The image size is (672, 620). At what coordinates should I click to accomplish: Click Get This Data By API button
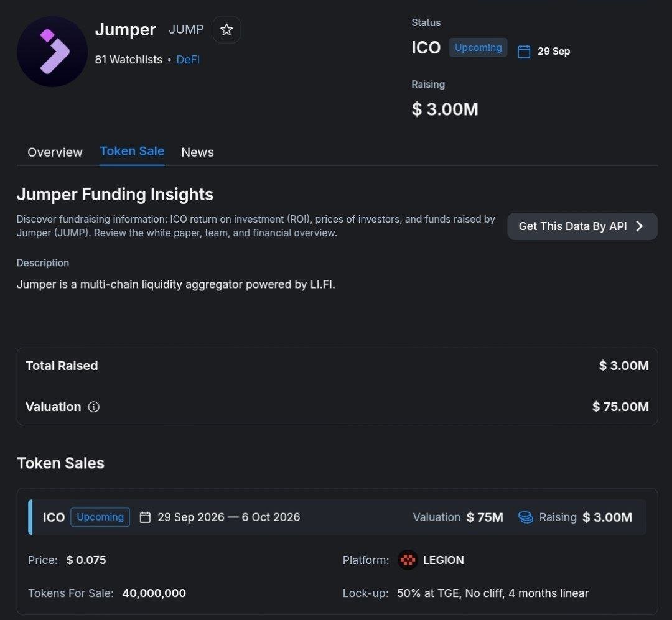coord(582,226)
